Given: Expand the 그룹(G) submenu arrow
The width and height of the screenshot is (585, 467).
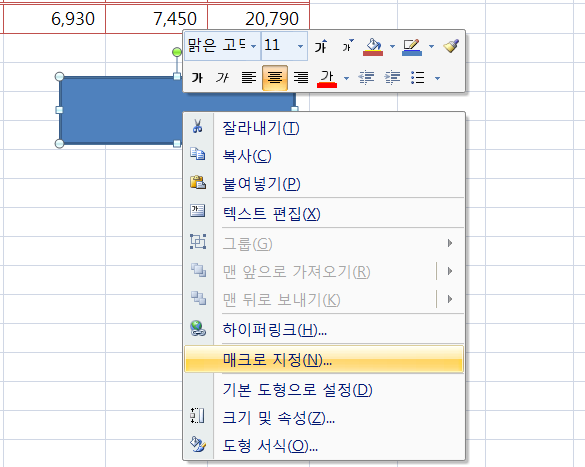Looking at the screenshot, I should tap(450, 243).
